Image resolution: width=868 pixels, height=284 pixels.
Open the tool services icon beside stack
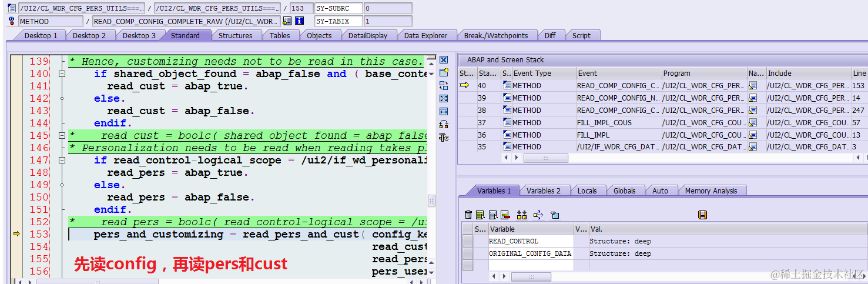[444, 137]
